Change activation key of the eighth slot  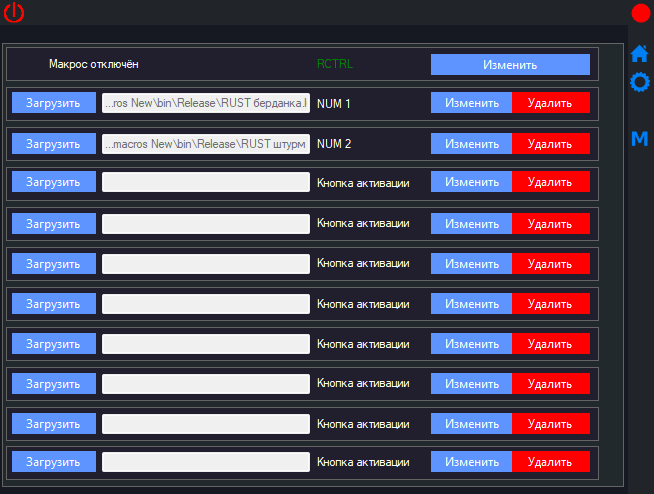471,383
